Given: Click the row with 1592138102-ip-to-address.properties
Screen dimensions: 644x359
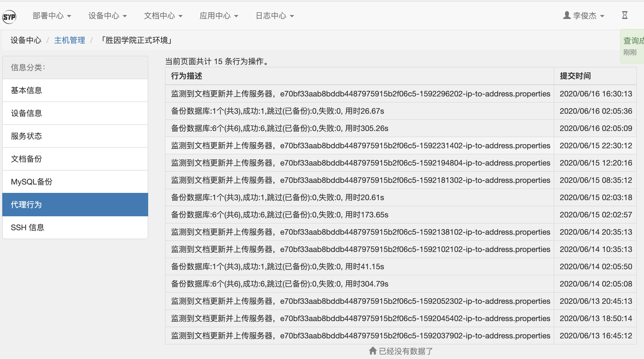Looking at the screenshot, I should point(401,232).
